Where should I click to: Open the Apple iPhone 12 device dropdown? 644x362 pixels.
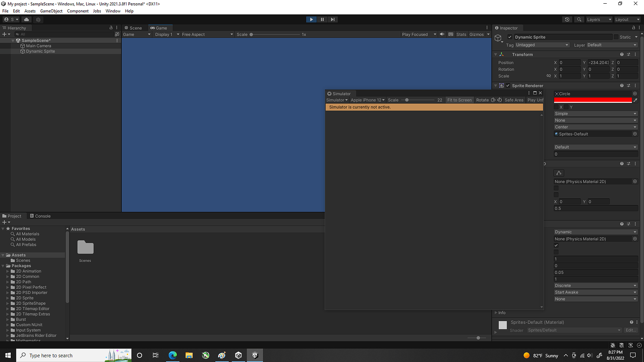coord(367,100)
